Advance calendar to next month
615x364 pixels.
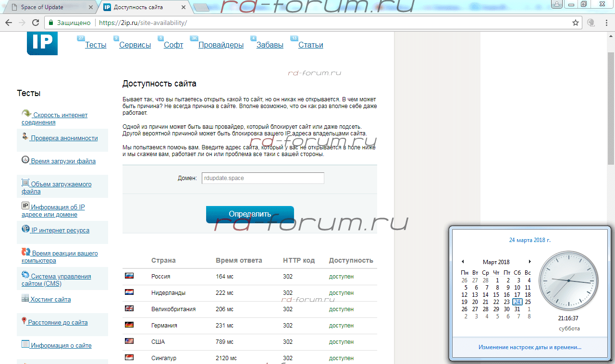point(529,262)
